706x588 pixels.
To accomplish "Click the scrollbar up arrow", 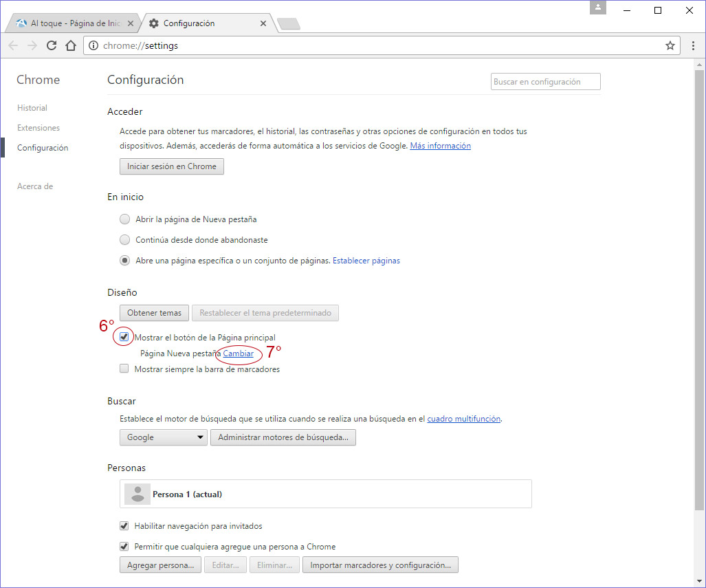I will 699,65.
